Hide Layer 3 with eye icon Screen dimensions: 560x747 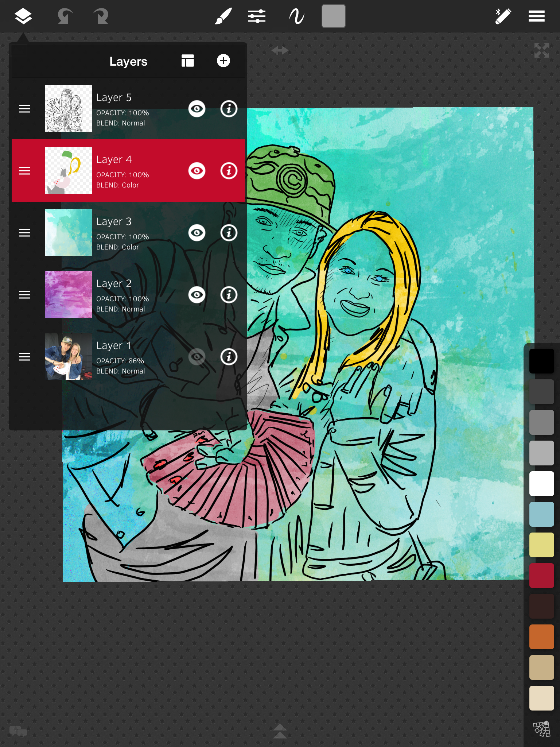(x=197, y=233)
